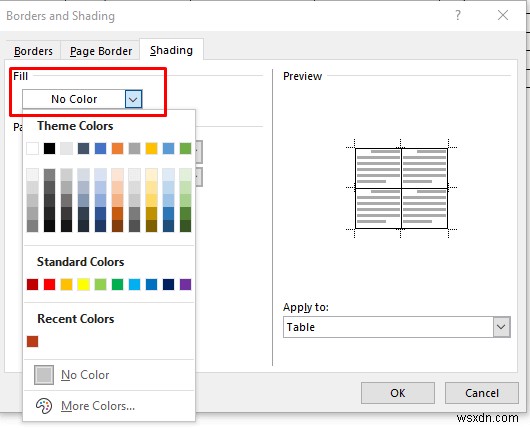The height and width of the screenshot is (428, 530).
Task: Click the OK button
Action: click(x=398, y=393)
